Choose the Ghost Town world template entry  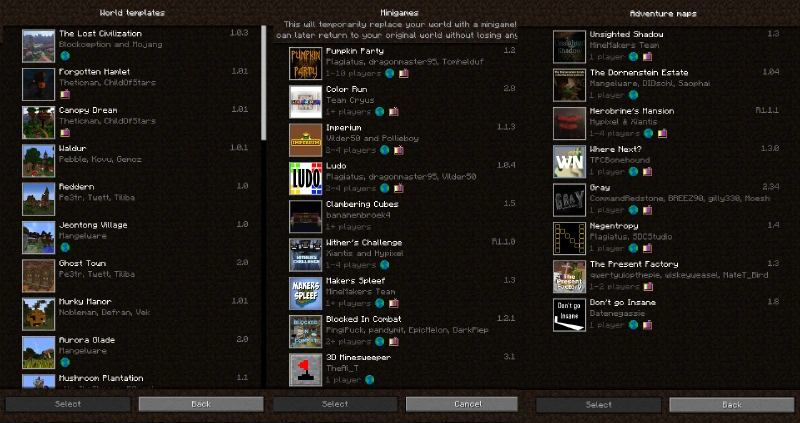point(135,276)
